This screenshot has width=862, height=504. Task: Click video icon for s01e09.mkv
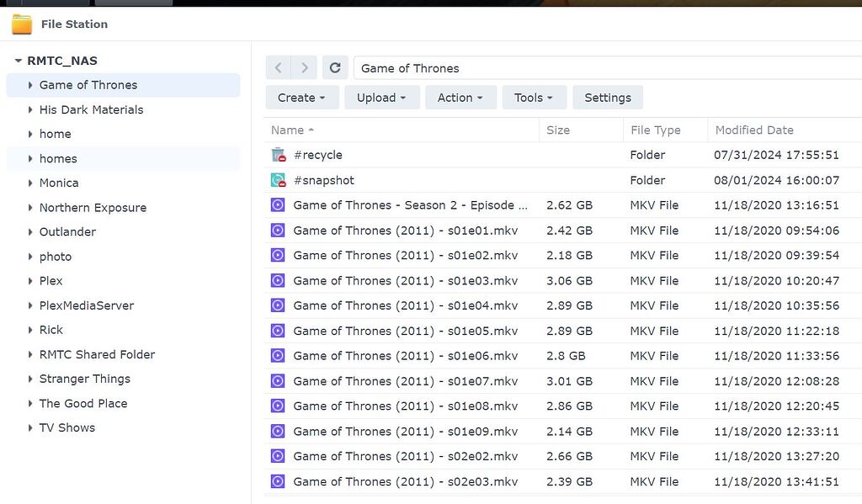(278, 431)
